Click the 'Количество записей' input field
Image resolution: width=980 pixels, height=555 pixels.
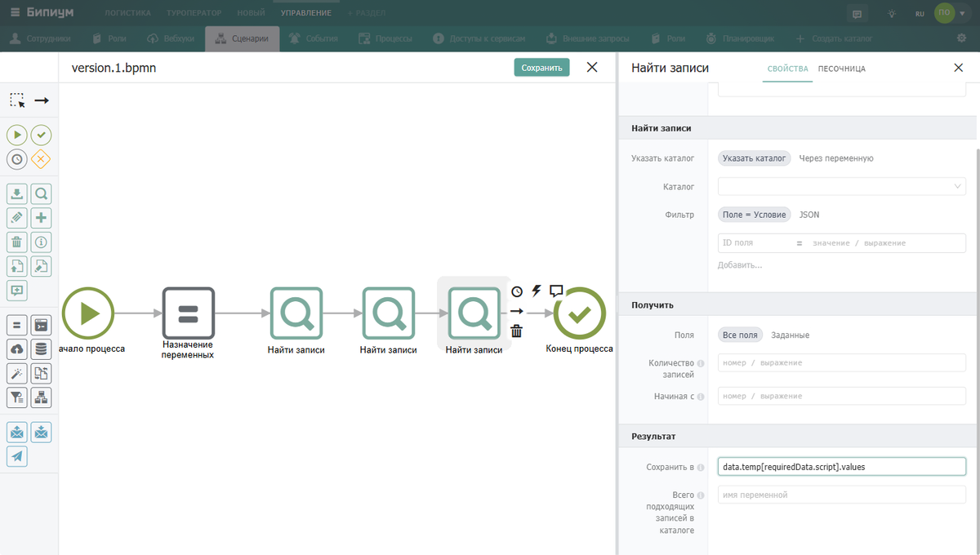click(842, 362)
